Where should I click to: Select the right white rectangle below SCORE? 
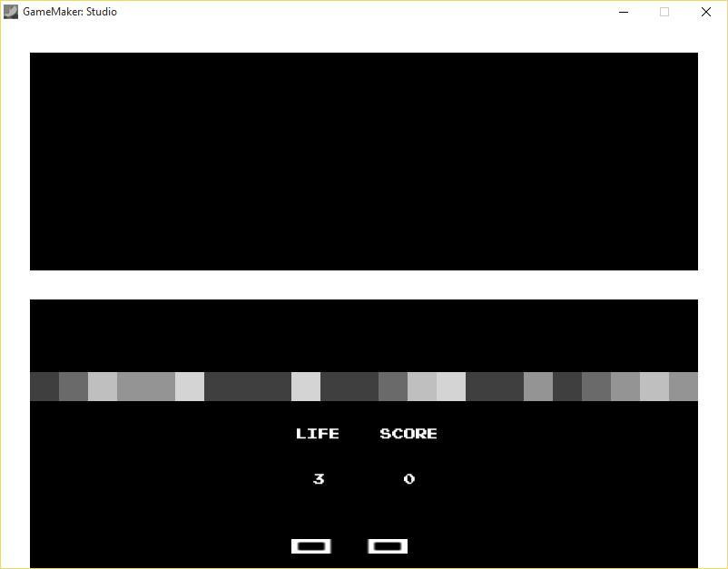tap(388, 546)
